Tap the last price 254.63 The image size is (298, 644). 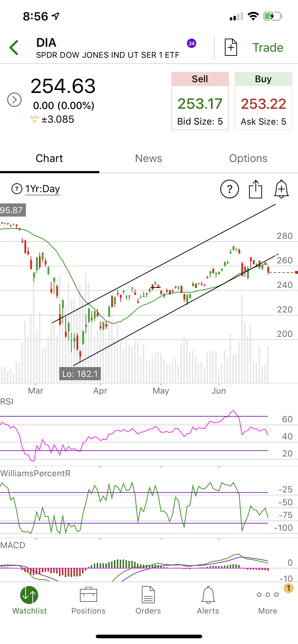pos(63,86)
